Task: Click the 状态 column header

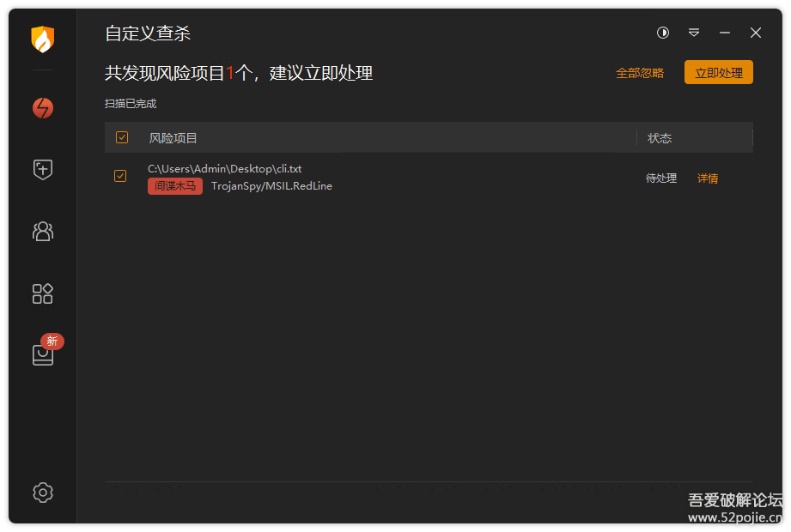Action: pyautogui.click(x=660, y=138)
